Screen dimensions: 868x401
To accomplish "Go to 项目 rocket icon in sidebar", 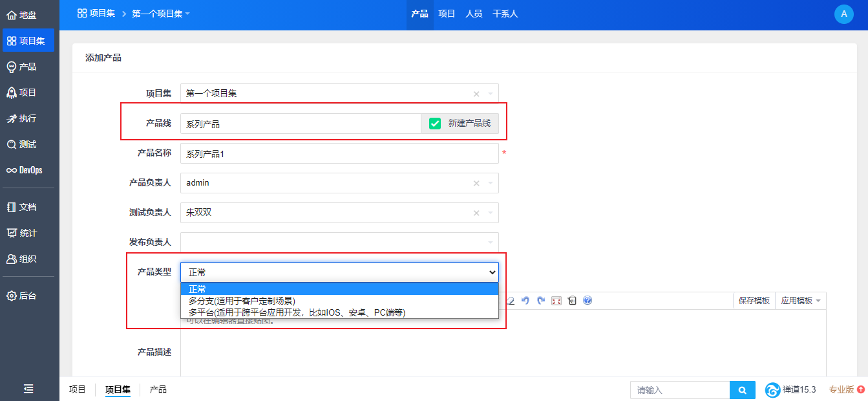I will (12, 92).
